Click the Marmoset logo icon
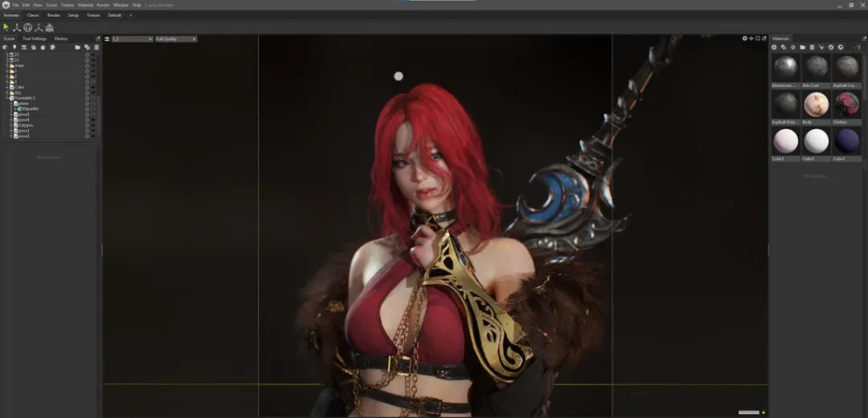 (x=6, y=5)
